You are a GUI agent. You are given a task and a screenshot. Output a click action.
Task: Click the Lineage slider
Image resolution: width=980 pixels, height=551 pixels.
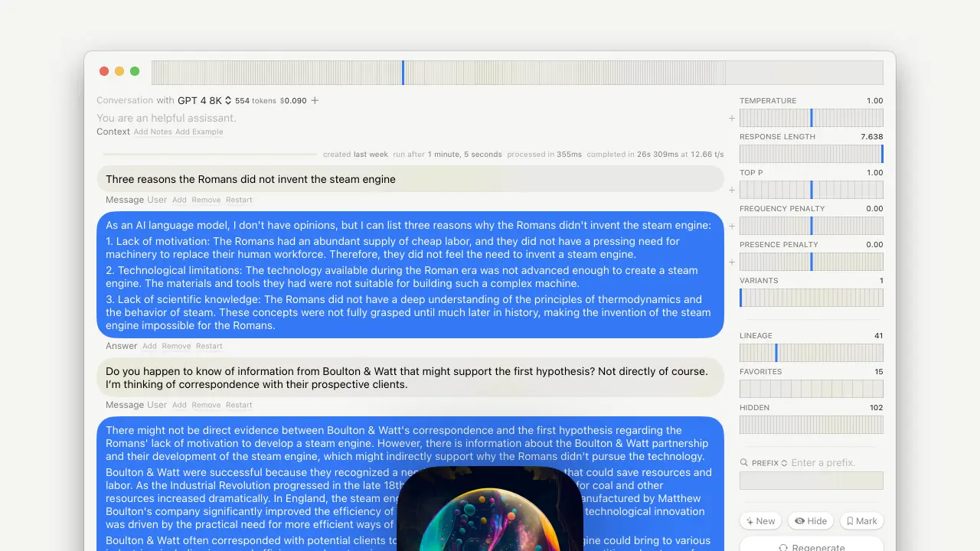(812, 353)
